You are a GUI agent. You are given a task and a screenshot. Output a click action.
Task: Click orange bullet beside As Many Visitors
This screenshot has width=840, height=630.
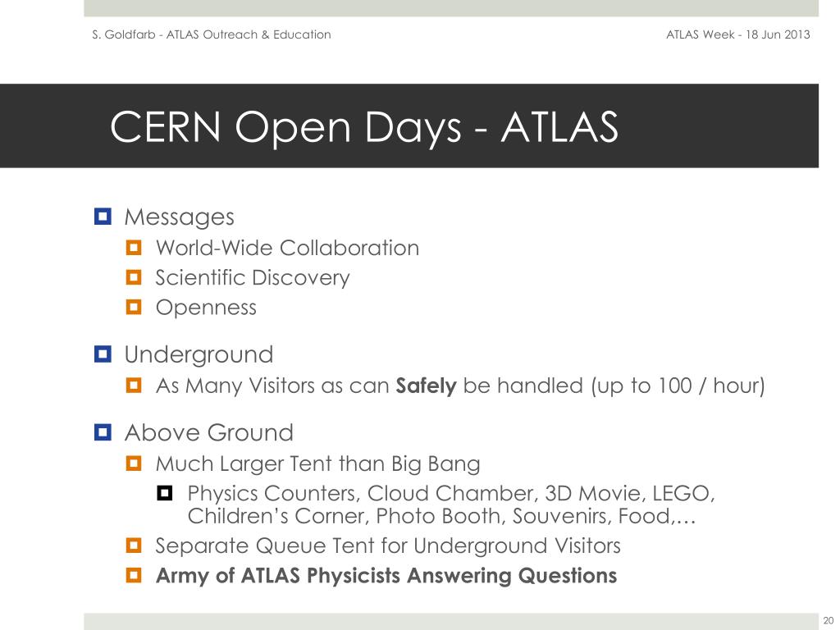click(134, 386)
